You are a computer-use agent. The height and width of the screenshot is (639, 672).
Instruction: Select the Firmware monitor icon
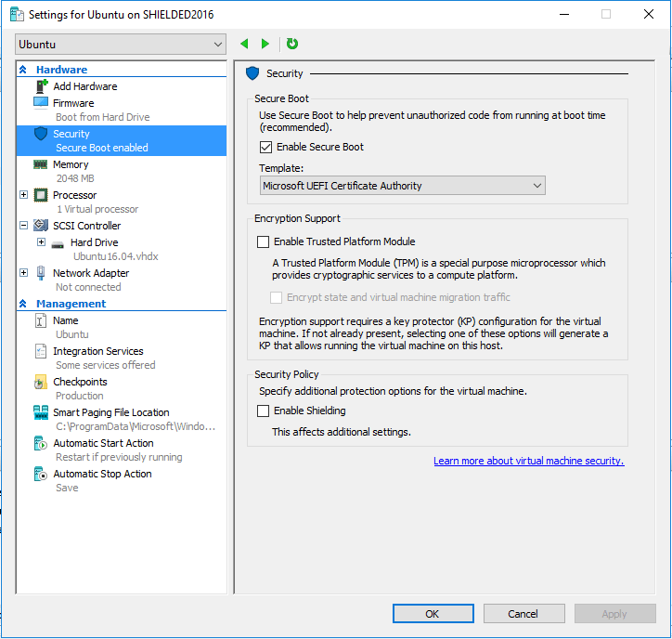click(x=41, y=103)
